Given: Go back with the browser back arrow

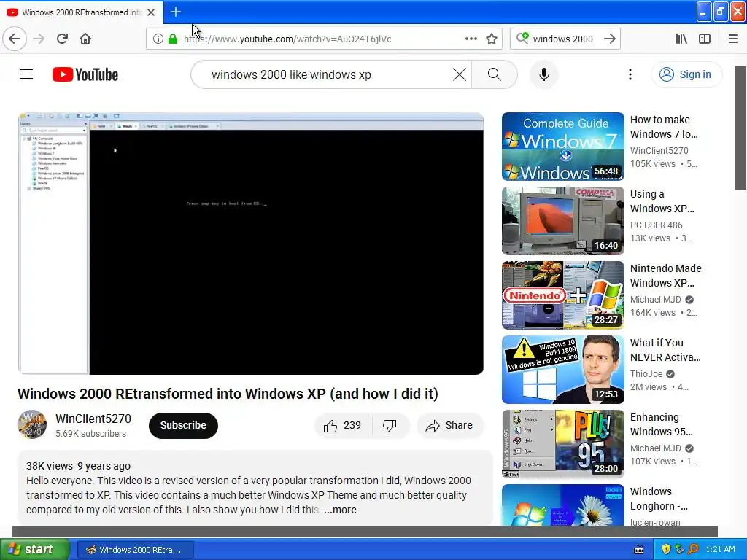Looking at the screenshot, I should (15, 39).
